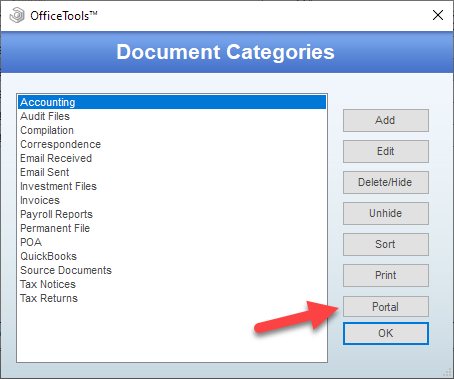Select the Email Sent category
Image resolution: width=454 pixels, height=379 pixels.
[172, 172]
